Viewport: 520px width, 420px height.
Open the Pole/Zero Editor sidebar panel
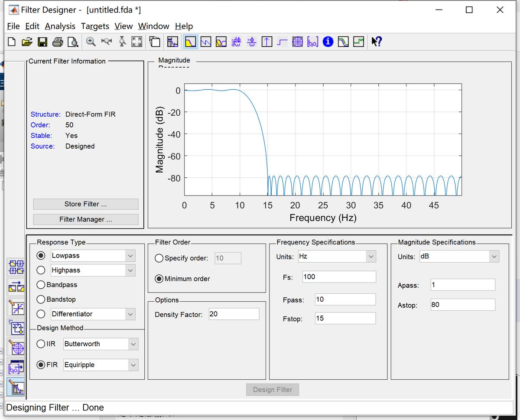(x=16, y=348)
